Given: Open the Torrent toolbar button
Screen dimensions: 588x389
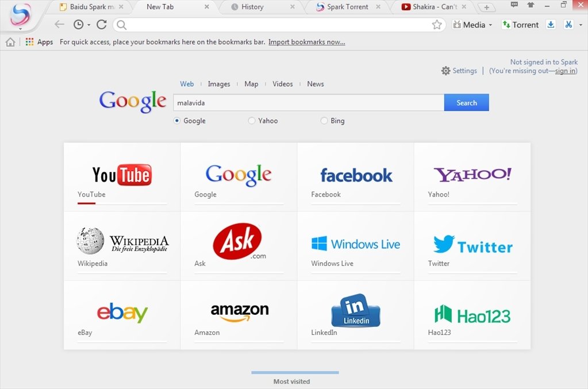Looking at the screenshot, I should coord(521,25).
